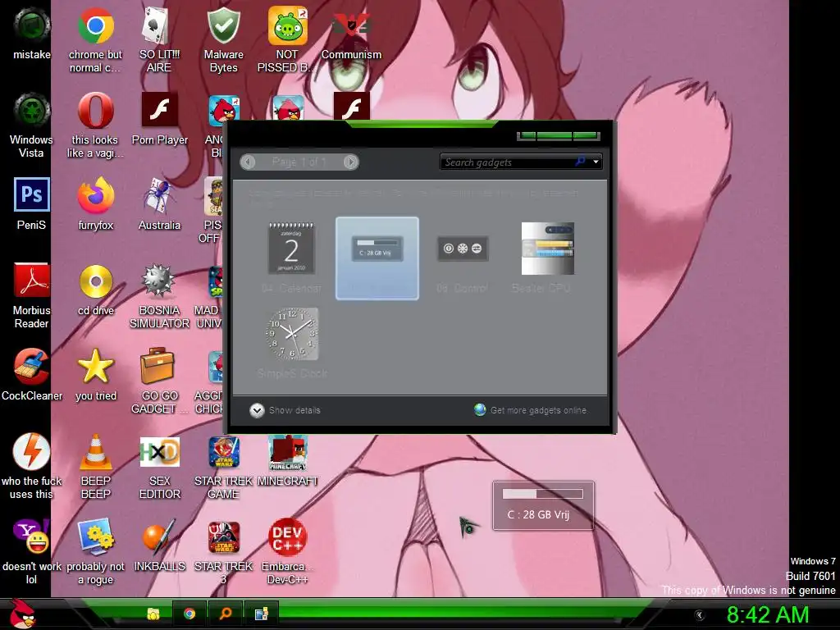
Task: Click the 8:42 AM taskbar clock
Action: point(768,614)
